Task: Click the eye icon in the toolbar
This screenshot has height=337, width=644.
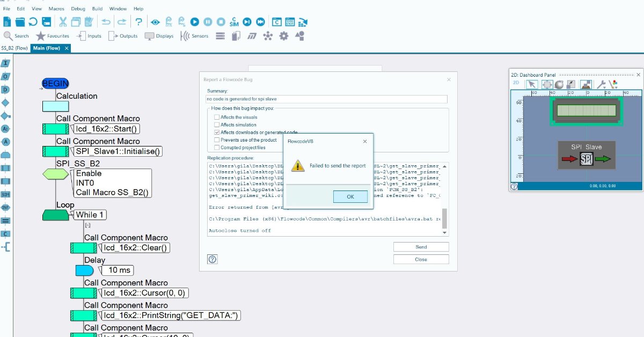Action: [x=155, y=22]
